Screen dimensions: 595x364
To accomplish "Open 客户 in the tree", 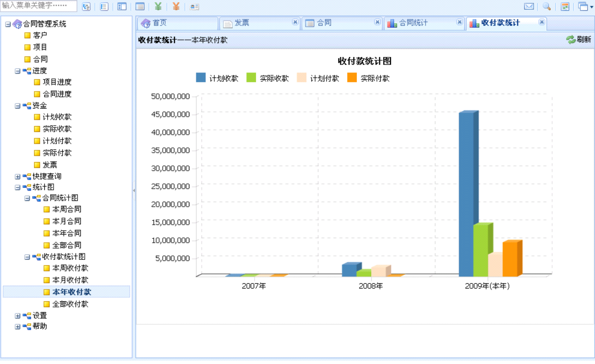I will pos(40,35).
